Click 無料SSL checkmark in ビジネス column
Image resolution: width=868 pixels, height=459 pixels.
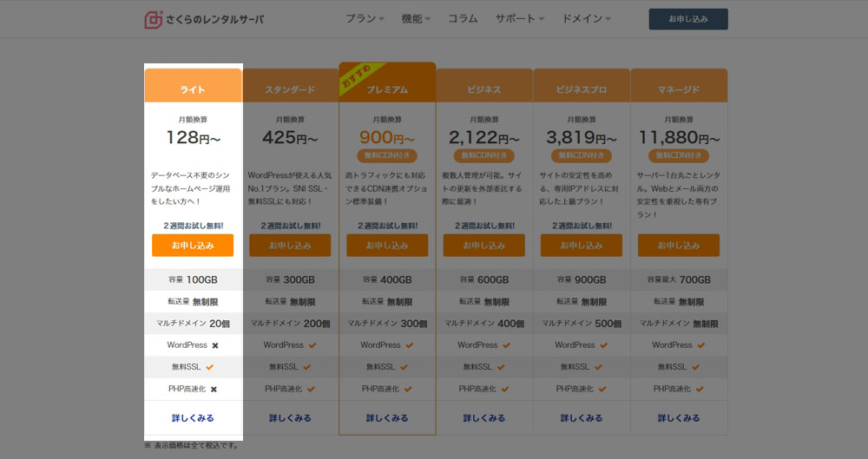tap(501, 367)
